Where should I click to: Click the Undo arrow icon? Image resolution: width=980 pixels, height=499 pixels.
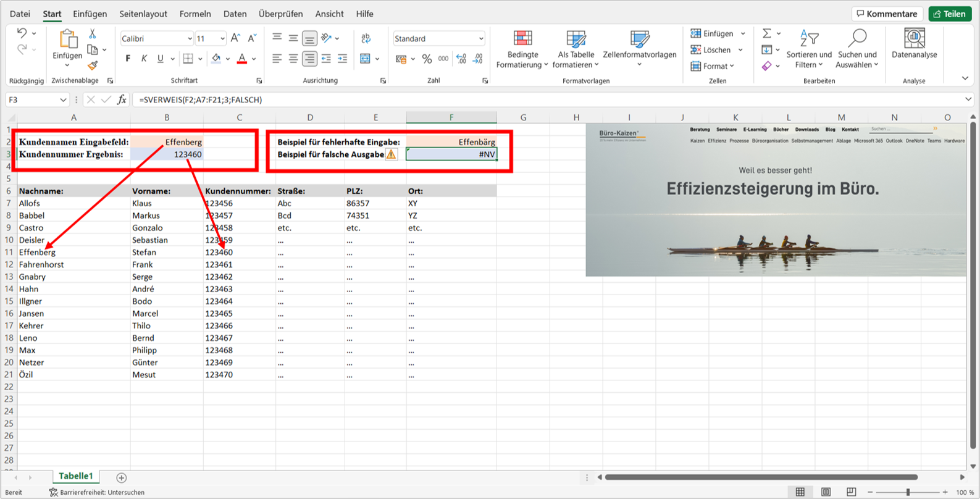(22, 33)
